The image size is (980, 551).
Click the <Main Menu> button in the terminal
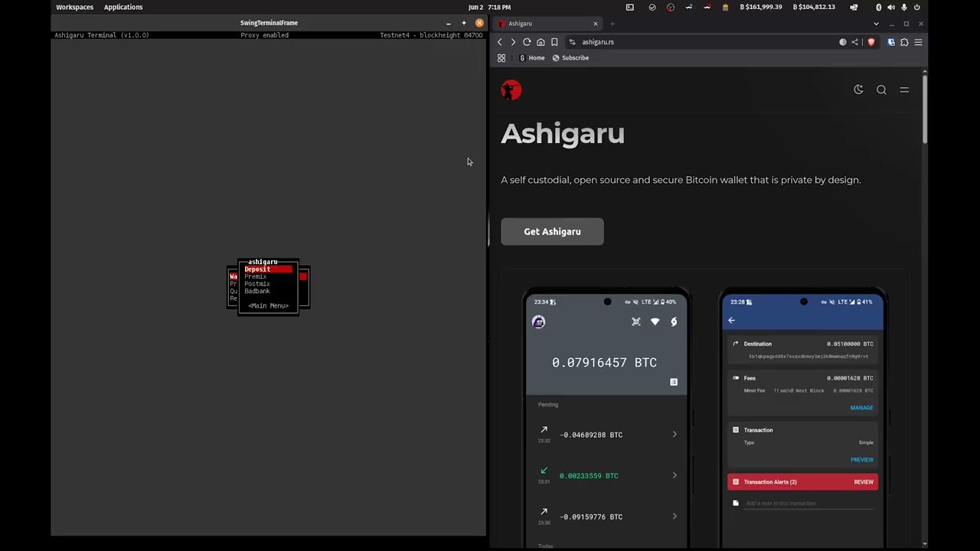(268, 306)
